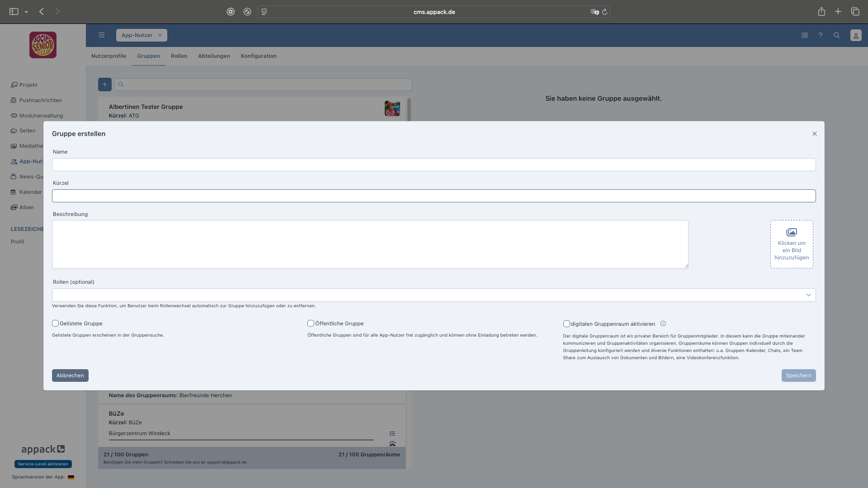Open the help question mark icon
Image resolution: width=868 pixels, height=488 pixels.
pos(820,35)
